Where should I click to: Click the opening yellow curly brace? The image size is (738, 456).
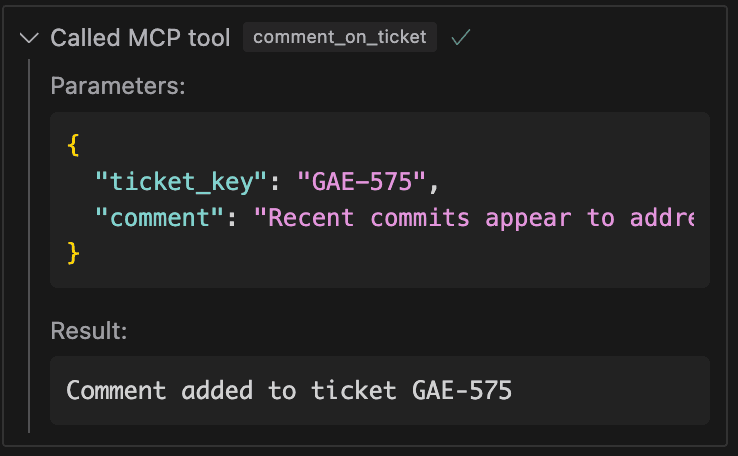(73, 144)
